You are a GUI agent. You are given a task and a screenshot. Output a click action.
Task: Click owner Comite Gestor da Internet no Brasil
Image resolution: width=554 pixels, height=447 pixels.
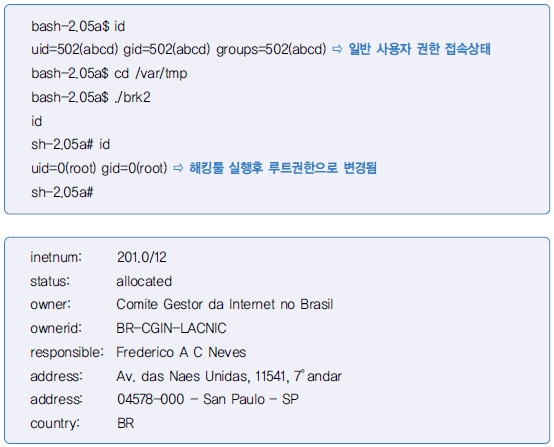point(225,304)
